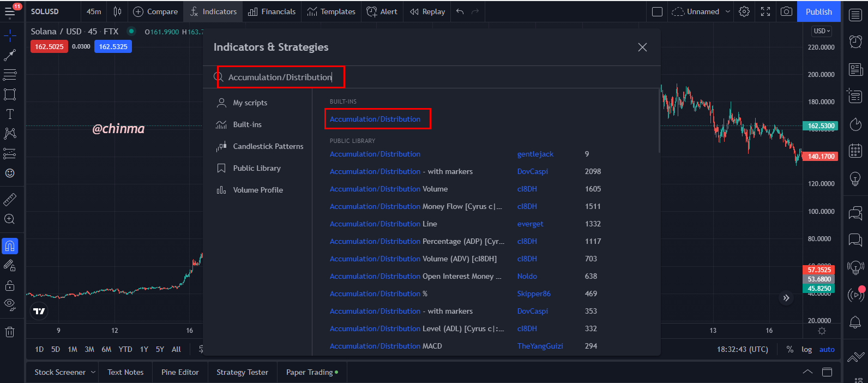Open chart settings gear icon

[744, 11]
